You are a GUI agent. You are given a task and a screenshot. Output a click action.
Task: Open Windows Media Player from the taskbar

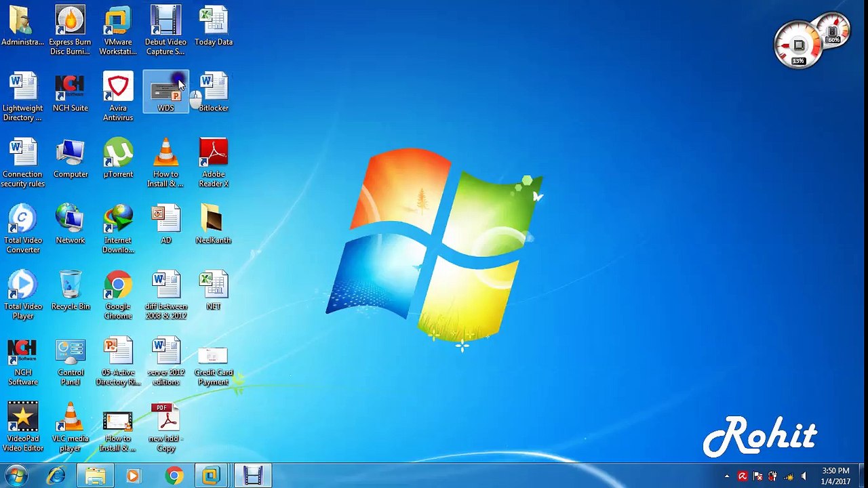tap(134, 476)
